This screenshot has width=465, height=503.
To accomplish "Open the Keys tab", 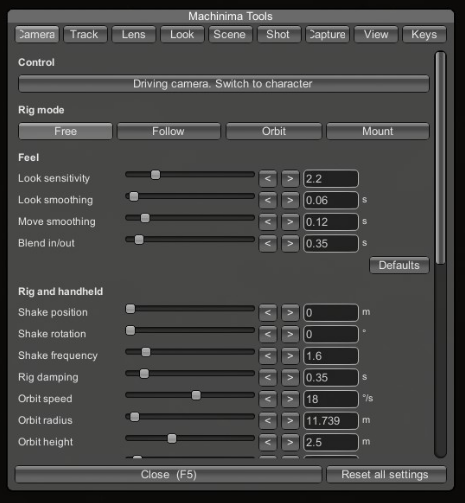I will 424,34.
